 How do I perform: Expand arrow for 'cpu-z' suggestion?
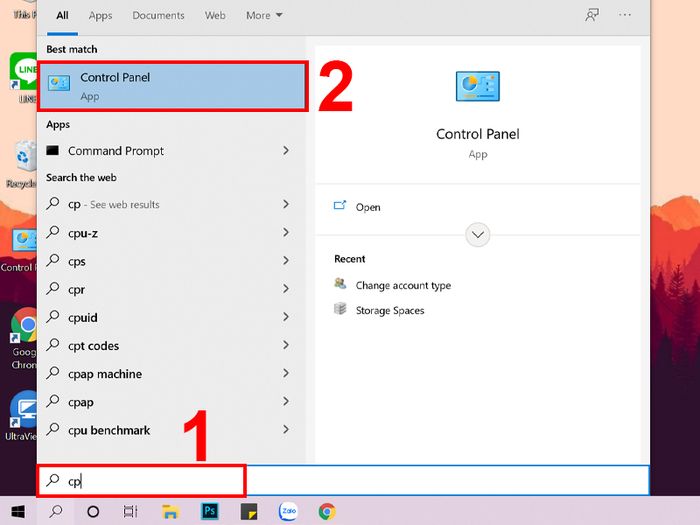point(286,232)
